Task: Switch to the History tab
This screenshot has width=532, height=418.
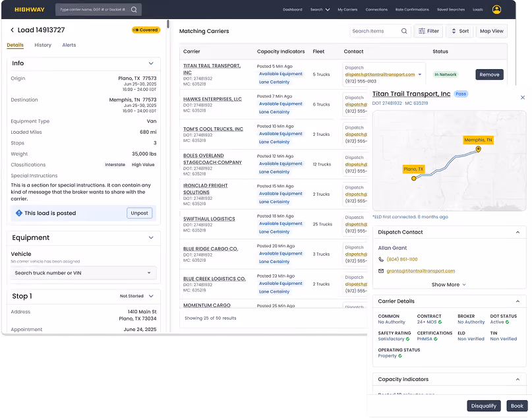Action: (x=43, y=45)
